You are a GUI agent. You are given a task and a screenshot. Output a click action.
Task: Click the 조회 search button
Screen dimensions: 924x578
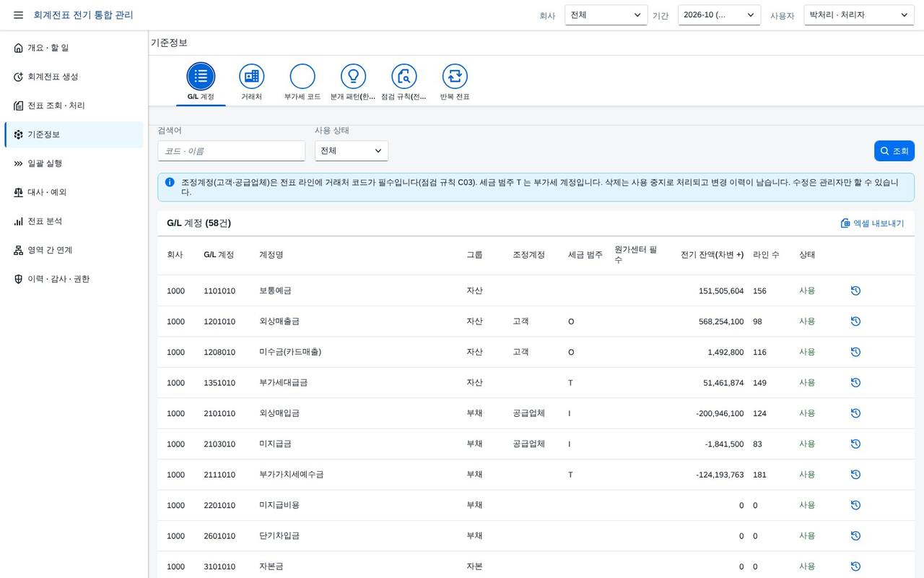coord(894,151)
